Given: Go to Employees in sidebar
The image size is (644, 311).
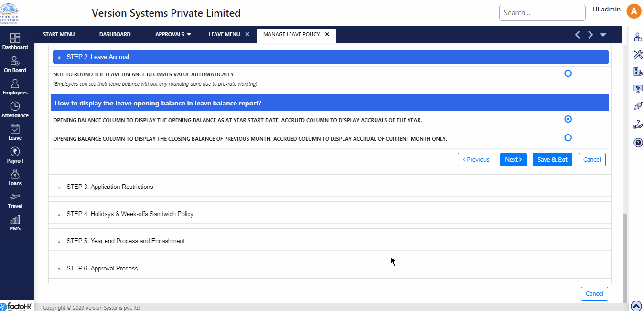Looking at the screenshot, I should click(x=15, y=86).
